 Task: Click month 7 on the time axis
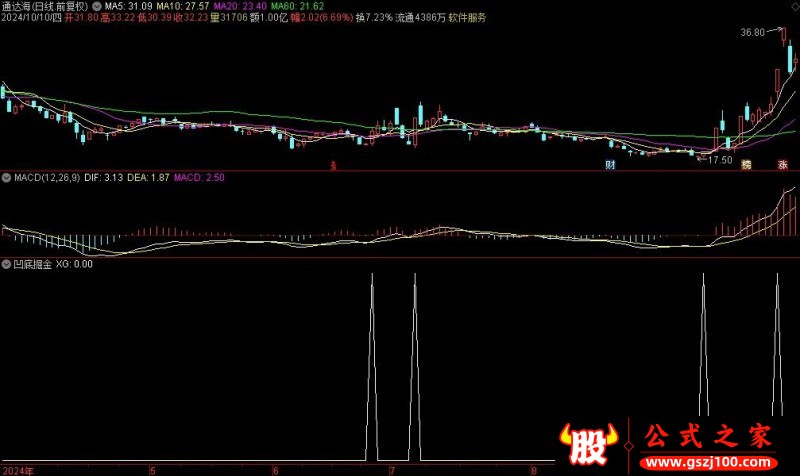(x=392, y=470)
